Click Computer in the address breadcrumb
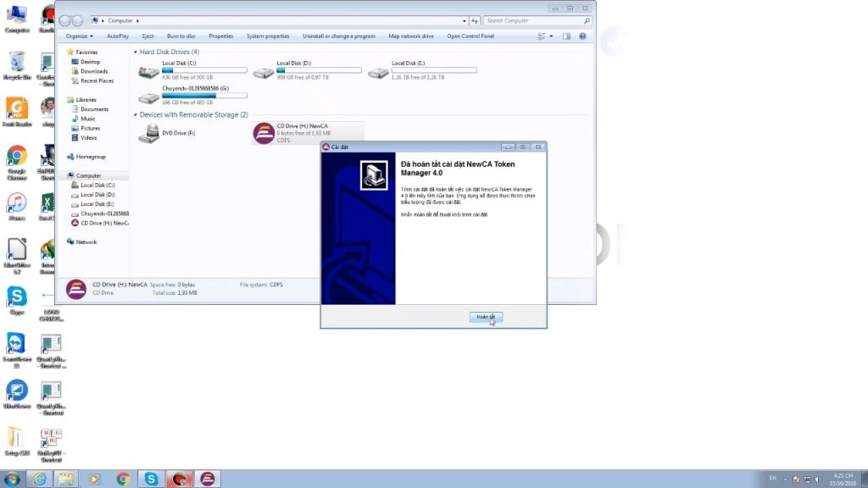The image size is (868, 488). pyautogui.click(x=120, y=20)
